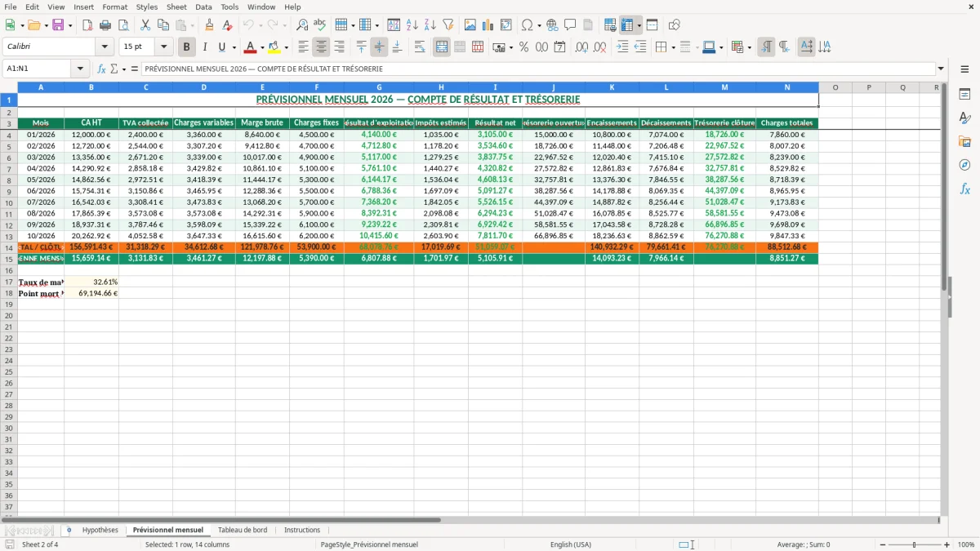This screenshot has height=551, width=980.
Task: Select row 14 by its header
Action: [9, 247]
